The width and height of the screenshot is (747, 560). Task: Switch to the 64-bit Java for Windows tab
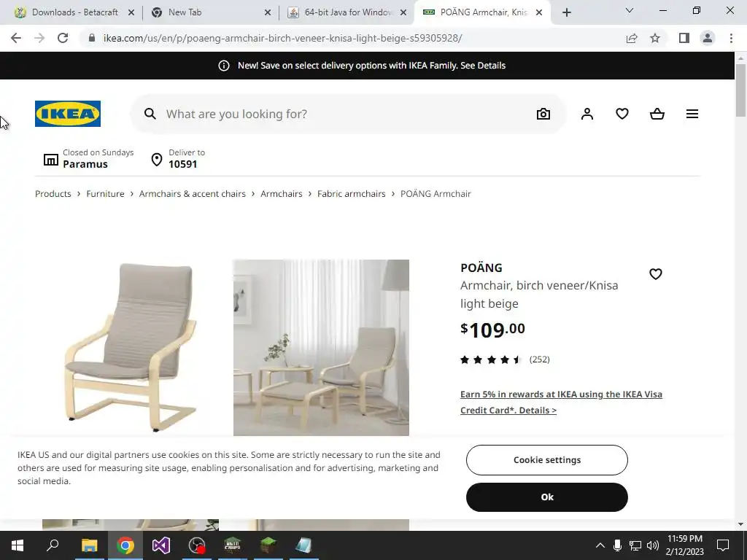[348, 12]
